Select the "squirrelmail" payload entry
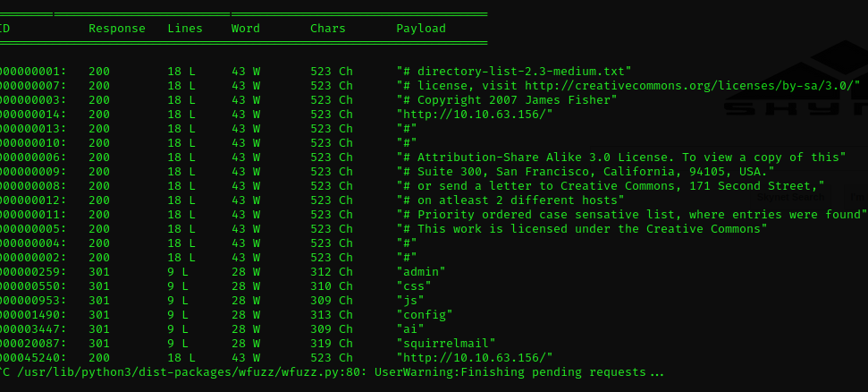Screen dimensions: 868x392 click(446, 343)
